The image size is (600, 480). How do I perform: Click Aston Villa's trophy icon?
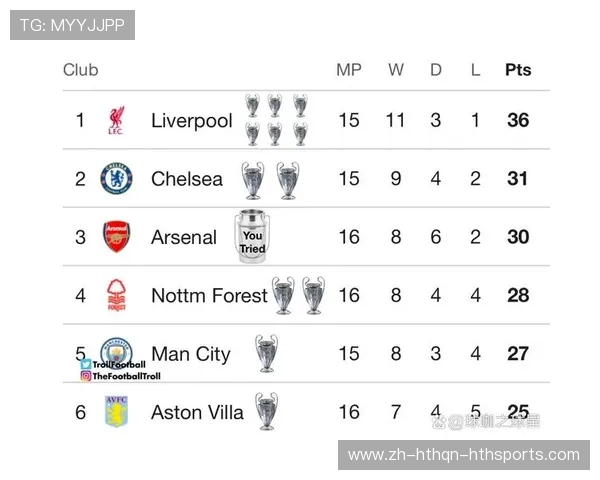[266, 411]
